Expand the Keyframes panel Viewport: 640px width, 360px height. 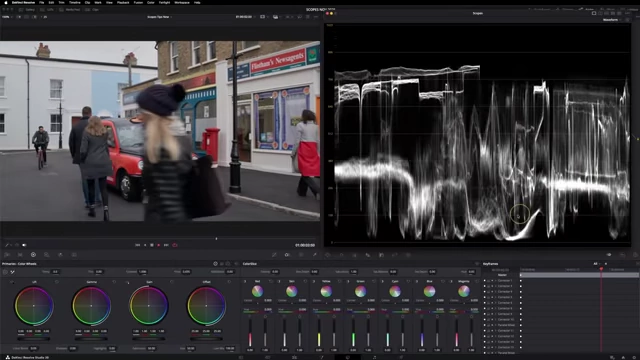(x=637, y=264)
